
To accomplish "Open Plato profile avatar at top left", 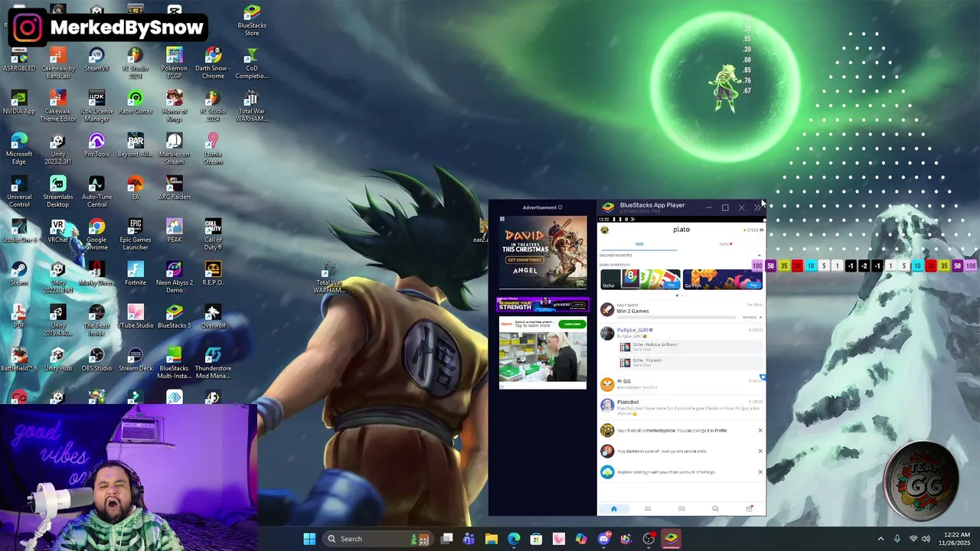I will 604,230.
